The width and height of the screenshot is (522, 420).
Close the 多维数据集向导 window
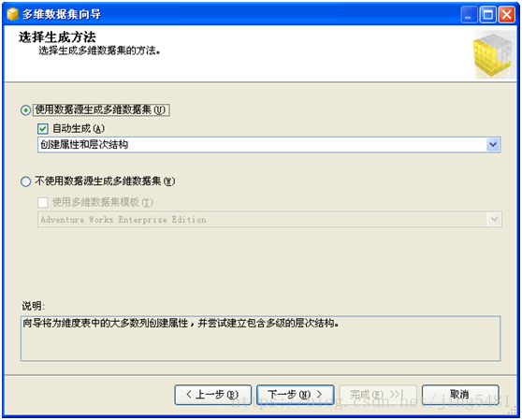tap(507, 15)
